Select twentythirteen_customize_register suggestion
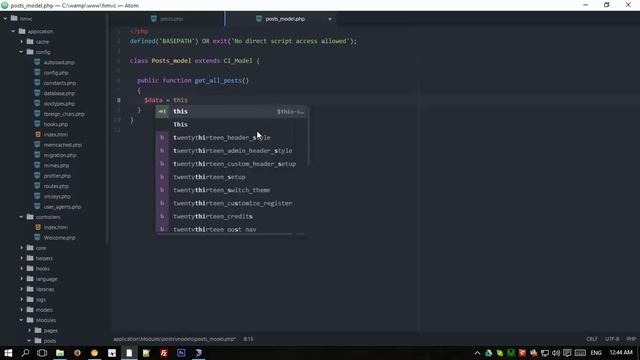 (x=232, y=203)
